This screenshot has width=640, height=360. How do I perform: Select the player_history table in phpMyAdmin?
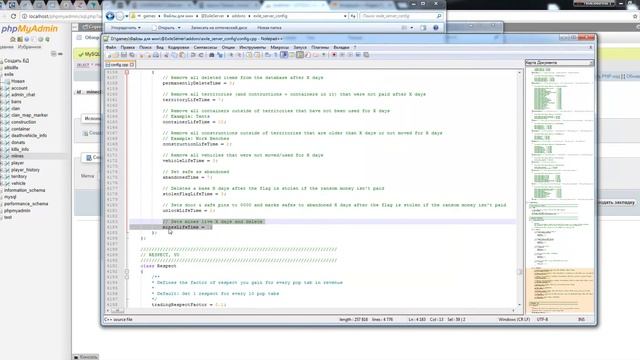pos(25,170)
